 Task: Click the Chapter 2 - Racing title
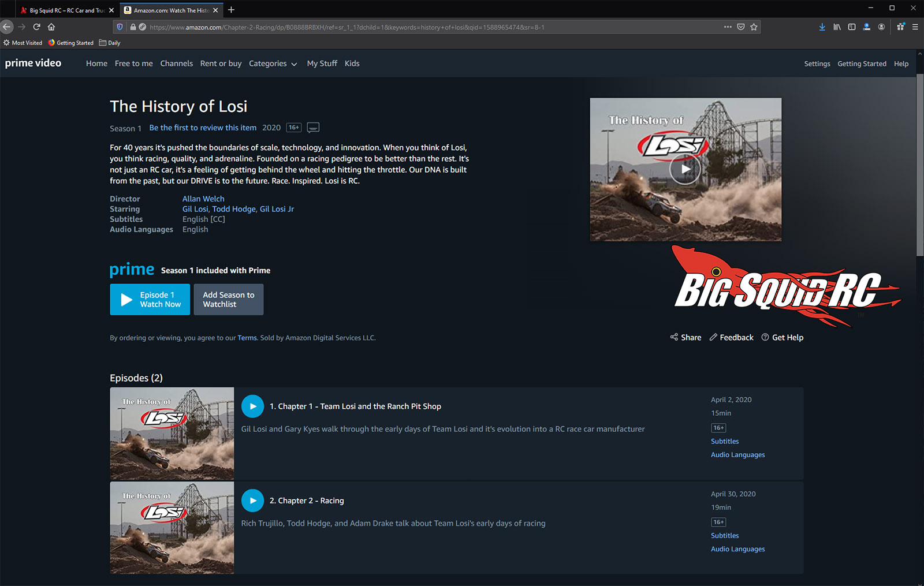(x=307, y=501)
